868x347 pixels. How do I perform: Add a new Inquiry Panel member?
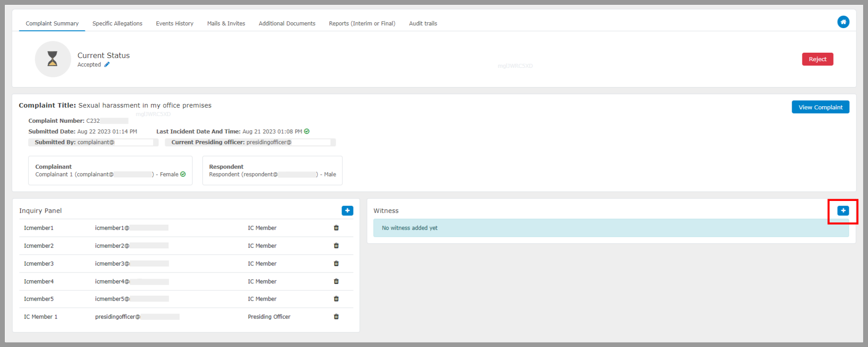click(x=347, y=210)
